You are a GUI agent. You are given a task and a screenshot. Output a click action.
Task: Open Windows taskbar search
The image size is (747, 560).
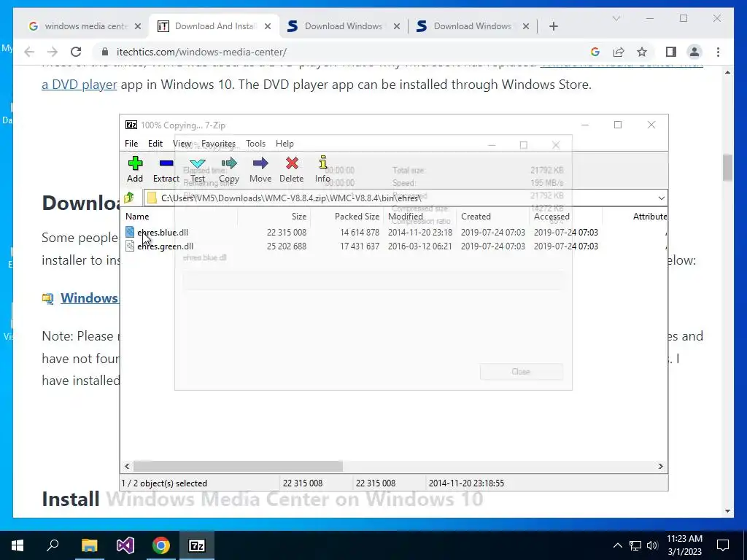tap(53, 545)
